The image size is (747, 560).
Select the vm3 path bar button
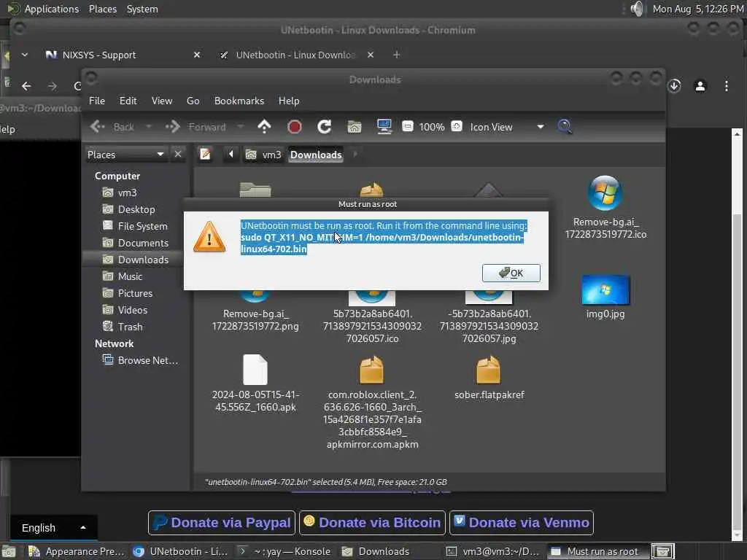pyautogui.click(x=263, y=155)
